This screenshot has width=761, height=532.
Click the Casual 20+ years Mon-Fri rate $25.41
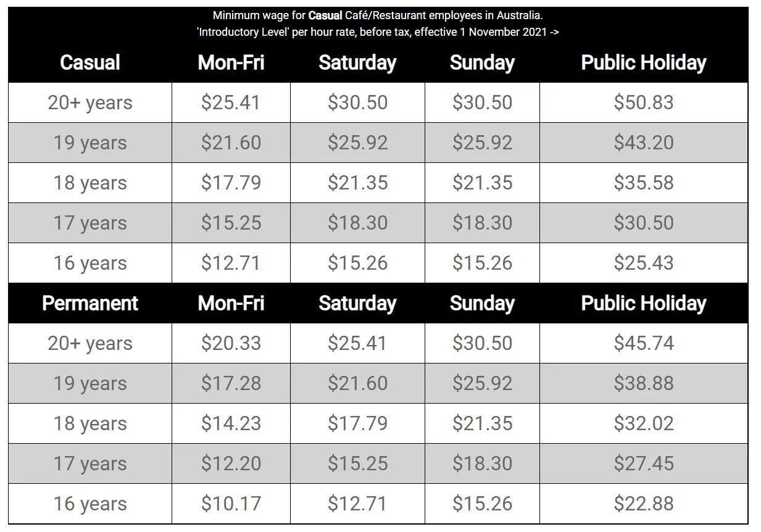click(x=231, y=102)
